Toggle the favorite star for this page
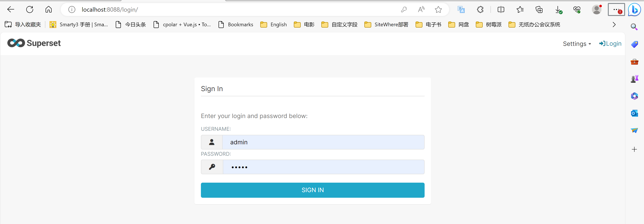The height and width of the screenshot is (224, 644). pyautogui.click(x=438, y=9)
